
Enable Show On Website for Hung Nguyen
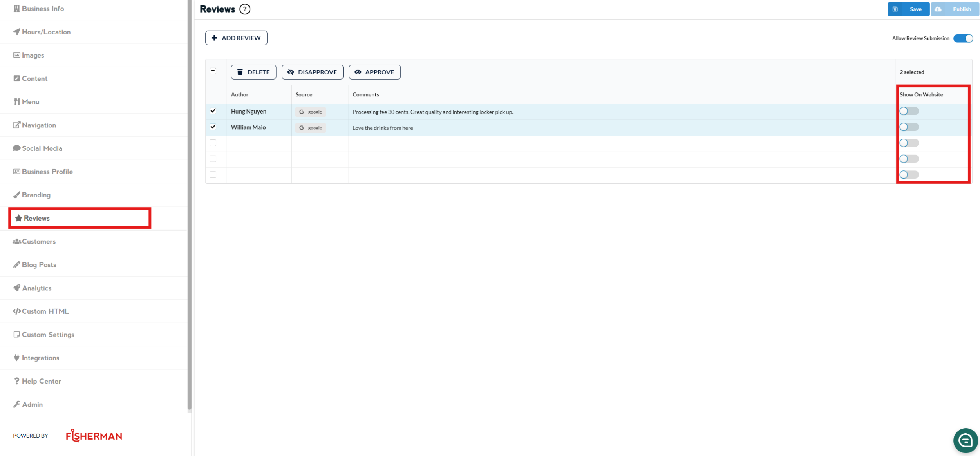909,111
